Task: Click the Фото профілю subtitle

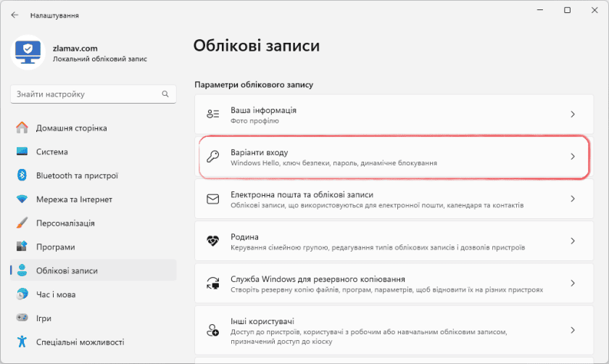Action: pyautogui.click(x=254, y=121)
